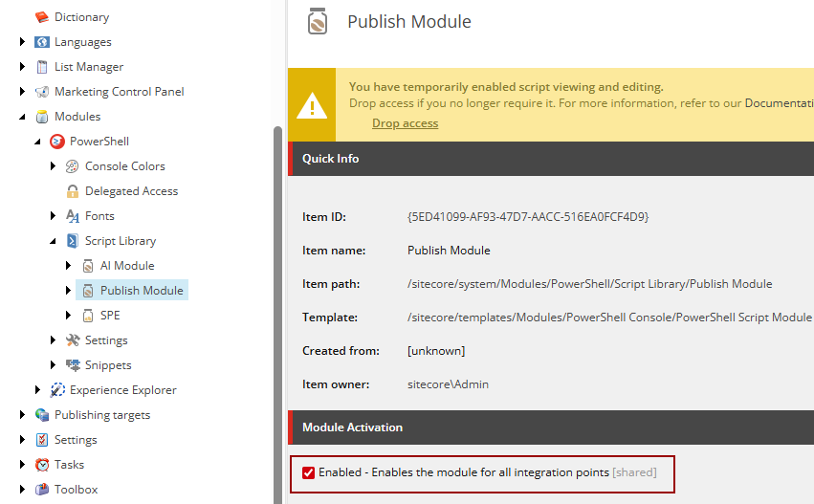
Task: Click the Tasks alarm clock icon
Action: 42,465
